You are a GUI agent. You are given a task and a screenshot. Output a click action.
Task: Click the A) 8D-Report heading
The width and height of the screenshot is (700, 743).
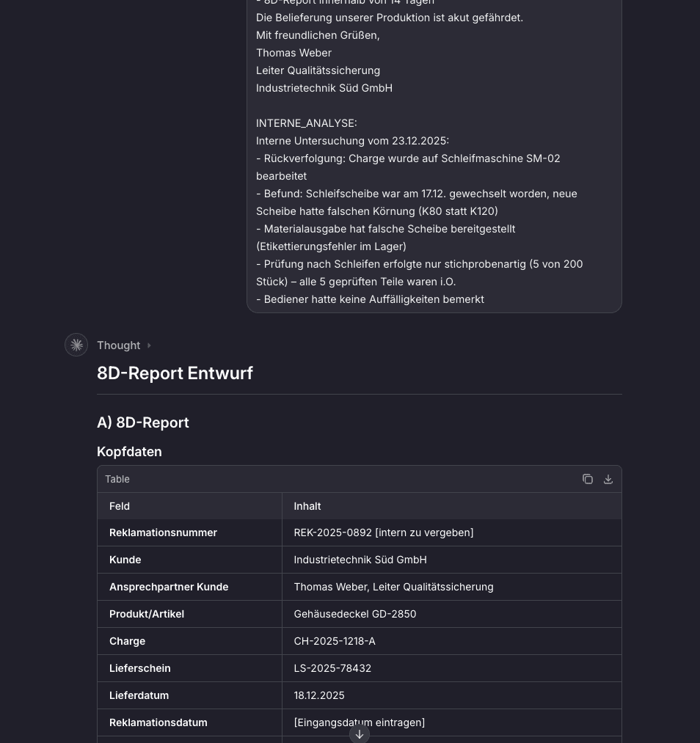(x=143, y=422)
